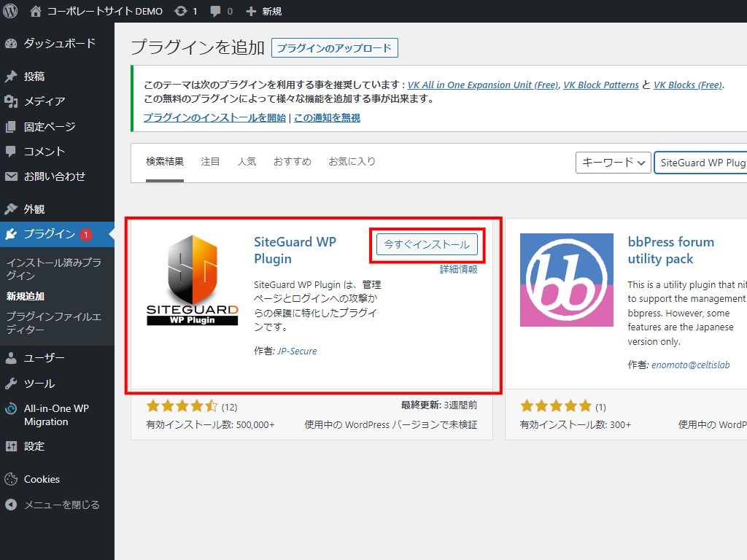Screen dimensions: 747x560
Task: Click the updates circular arrows icon
Action: click(x=179, y=11)
